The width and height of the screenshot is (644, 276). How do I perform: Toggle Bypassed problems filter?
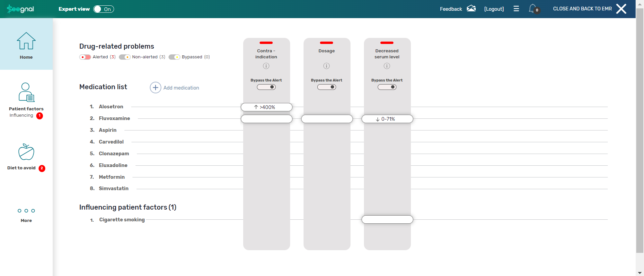pyautogui.click(x=174, y=57)
